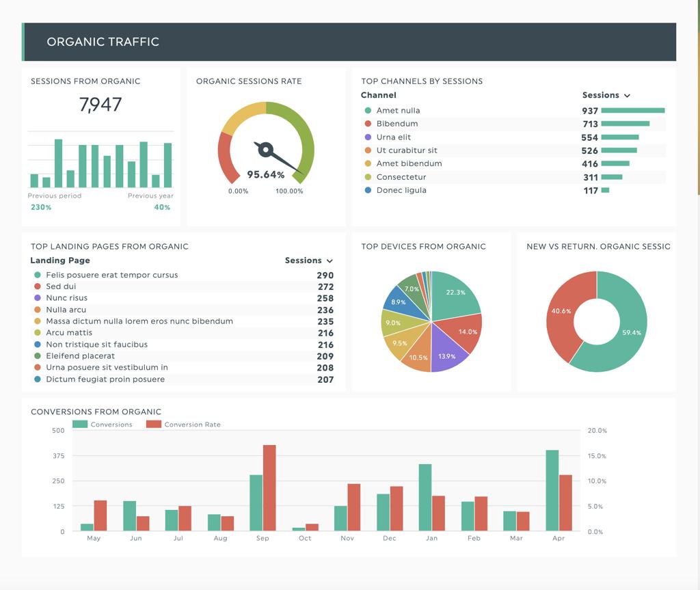Viewport: 700px width, 590px height.
Task: Expand the channel Sessions sort chevron
Action: (x=628, y=96)
